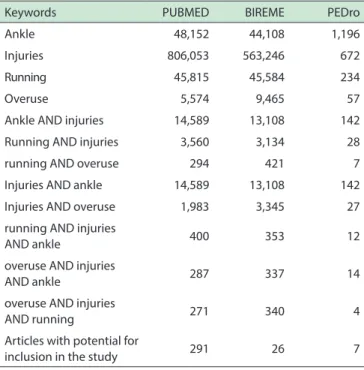Viewport: 364px width, 370px height.
Task: Select PEDro value 28 for Running AND injuries
Action: point(353,142)
